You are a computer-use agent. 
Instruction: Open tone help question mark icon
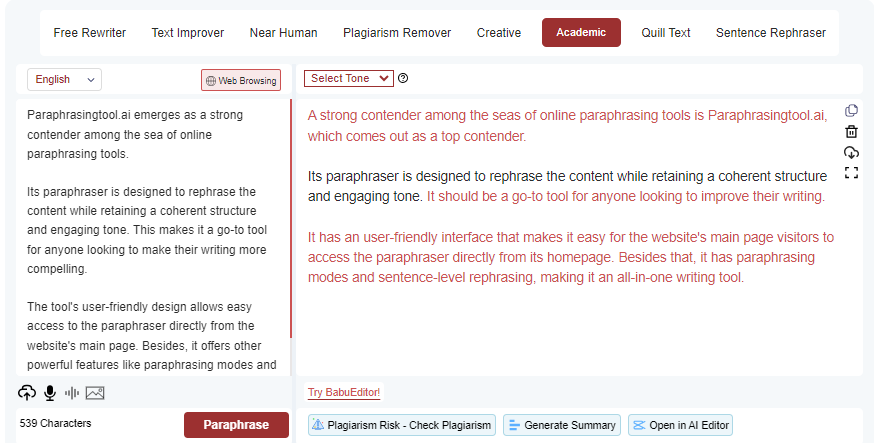[x=403, y=79]
